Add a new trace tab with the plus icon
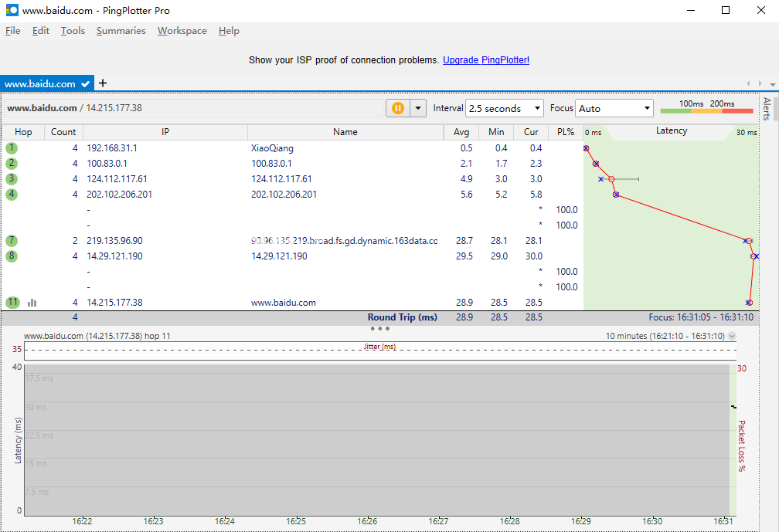 click(103, 83)
